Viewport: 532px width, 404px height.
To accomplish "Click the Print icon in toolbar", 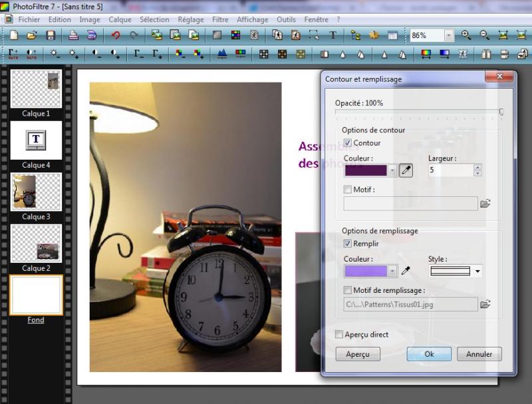I will (x=73, y=35).
